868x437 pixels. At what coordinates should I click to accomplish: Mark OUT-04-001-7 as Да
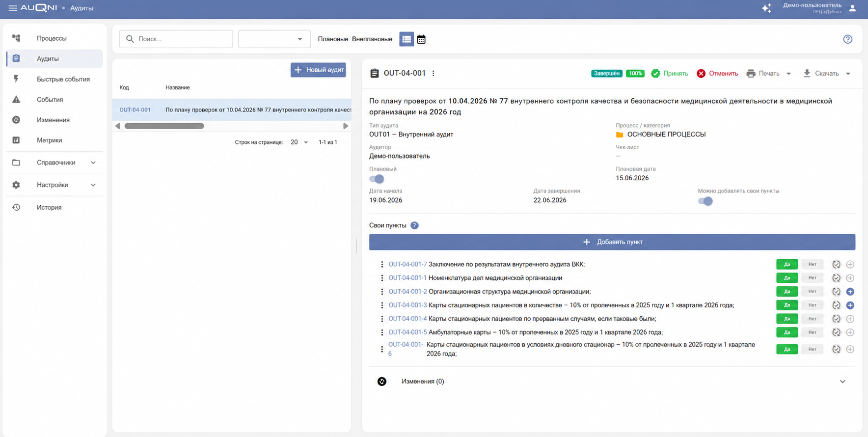787,264
